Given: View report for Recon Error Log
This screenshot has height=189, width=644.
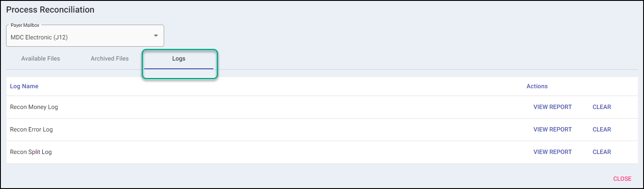Looking at the screenshot, I should tap(552, 129).
